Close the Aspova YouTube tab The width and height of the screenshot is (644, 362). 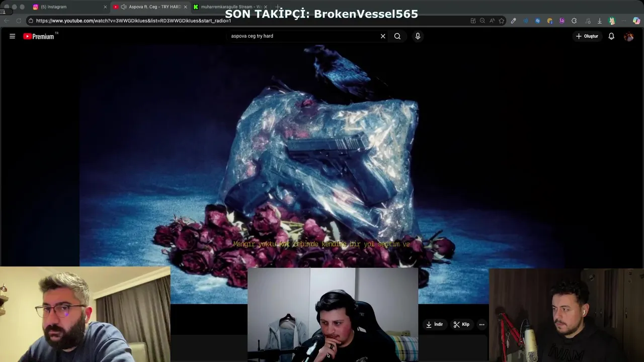(x=185, y=7)
